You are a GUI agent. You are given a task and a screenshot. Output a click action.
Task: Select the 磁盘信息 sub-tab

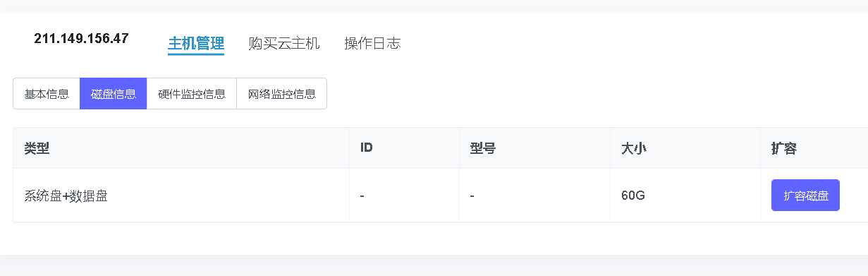(114, 94)
